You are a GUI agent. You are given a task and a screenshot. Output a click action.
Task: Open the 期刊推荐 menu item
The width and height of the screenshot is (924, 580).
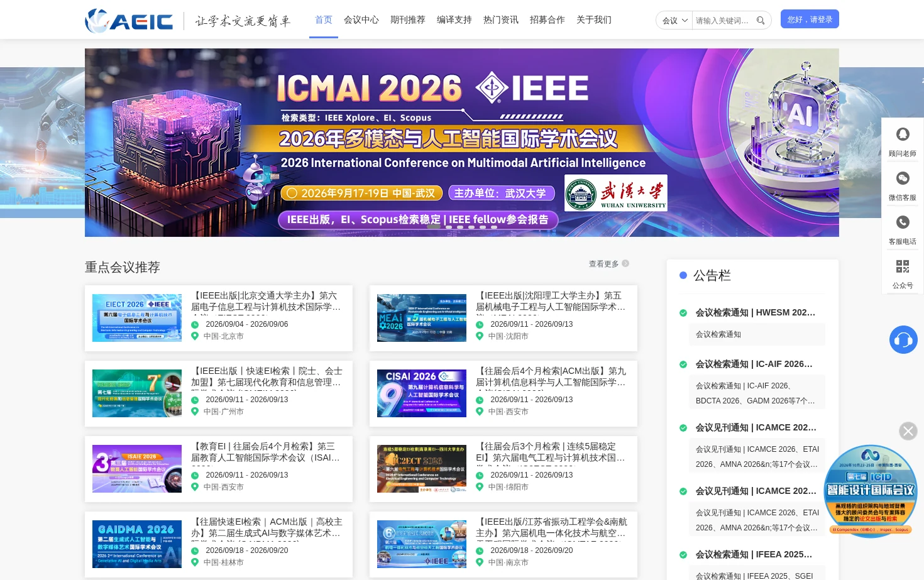(408, 20)
